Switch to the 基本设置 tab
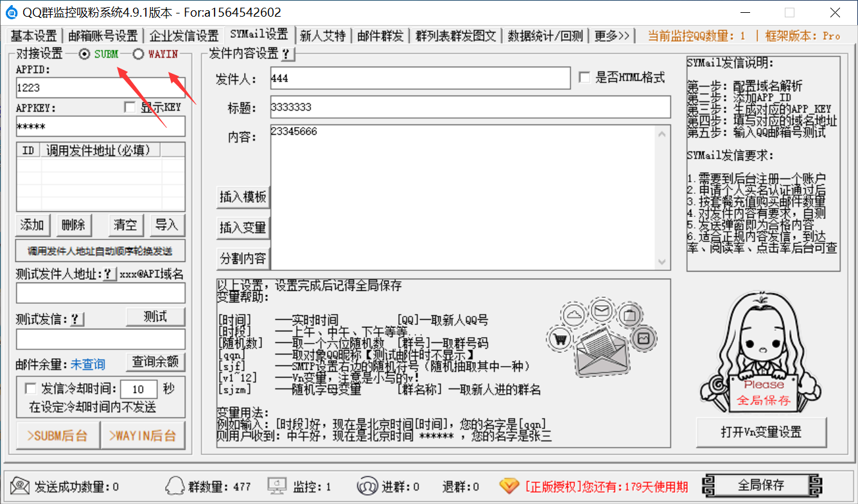The image size is (858, 504). (34, 36)
